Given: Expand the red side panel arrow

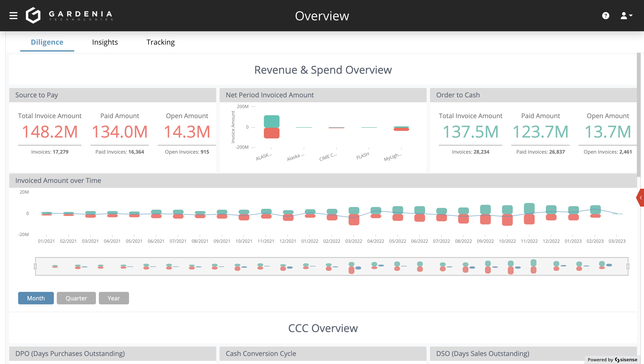Looking at the screenshot, I should [x=640, y=197].
